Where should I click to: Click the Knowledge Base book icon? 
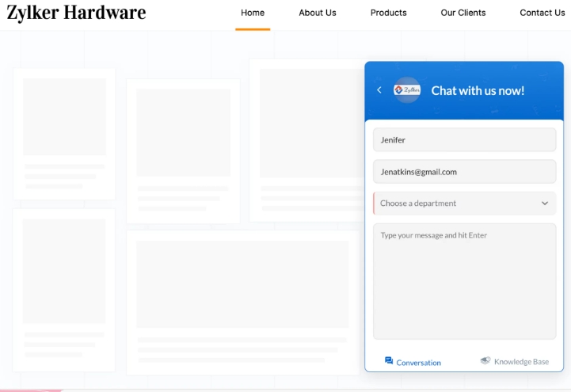point(485,361)
